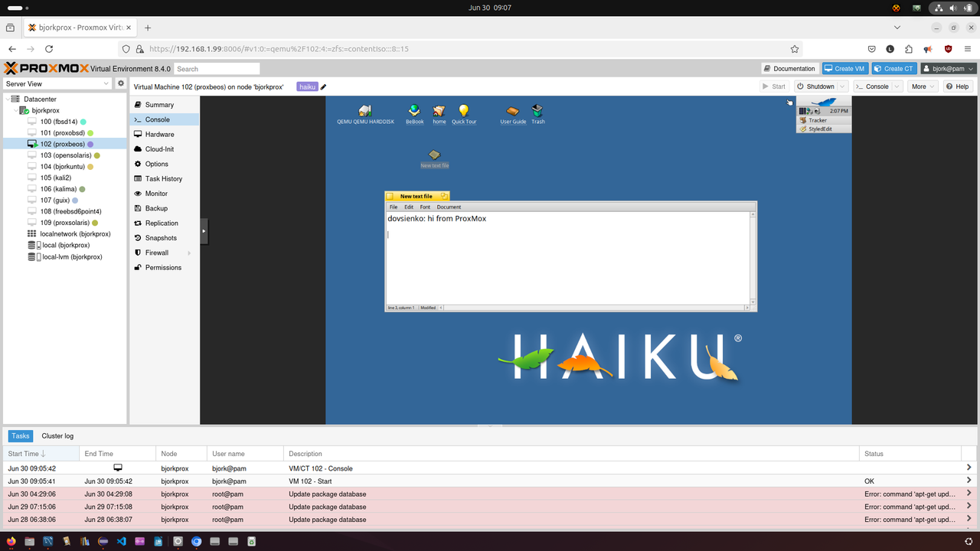Image resolution: width=980 pixels, height=551 pixels.
Task: Select the New text file desktop icon
Action: [434, 158]
